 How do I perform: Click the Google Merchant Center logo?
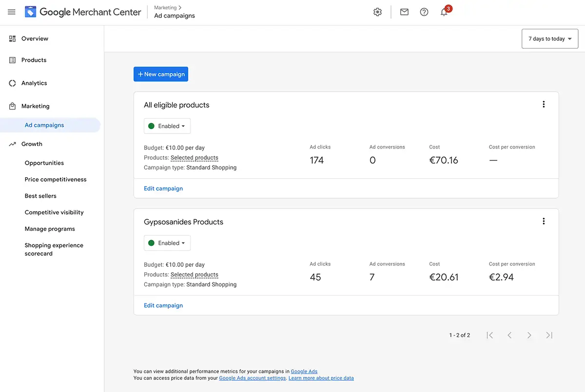point(83,12)
